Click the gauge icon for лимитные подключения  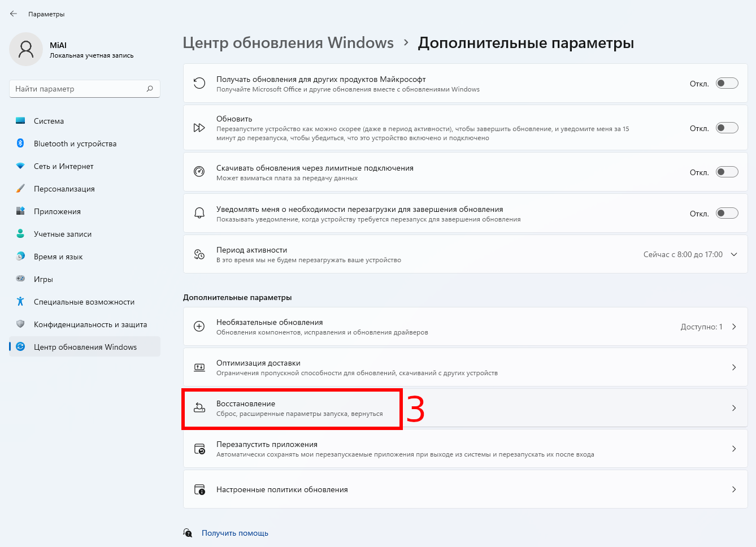(x=199, y=172)
